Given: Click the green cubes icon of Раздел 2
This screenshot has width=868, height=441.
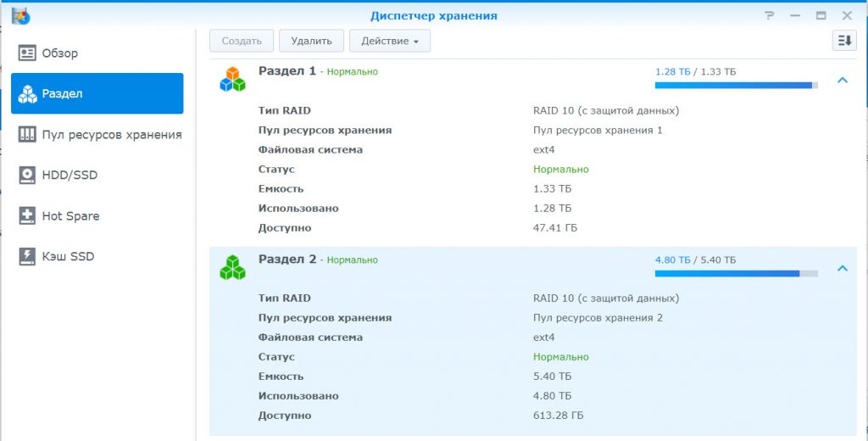Looking at the screenshot, I should (x=232, y=267).
